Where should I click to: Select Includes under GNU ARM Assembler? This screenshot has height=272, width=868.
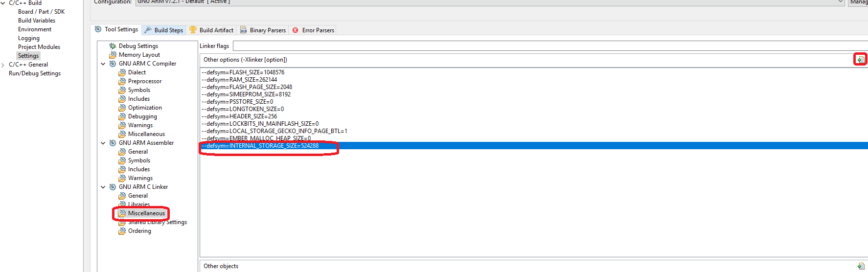pyautogui.click(x=138, y=169)
